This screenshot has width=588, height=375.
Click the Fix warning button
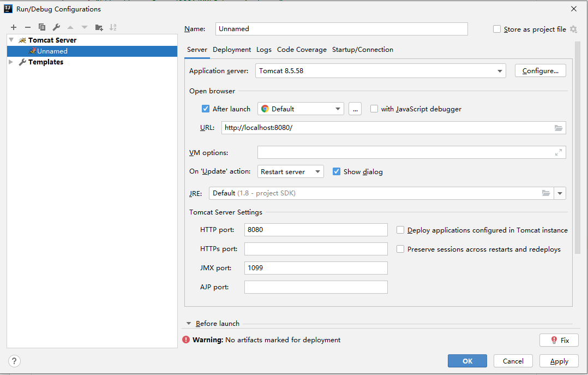[x=559, y=340]
